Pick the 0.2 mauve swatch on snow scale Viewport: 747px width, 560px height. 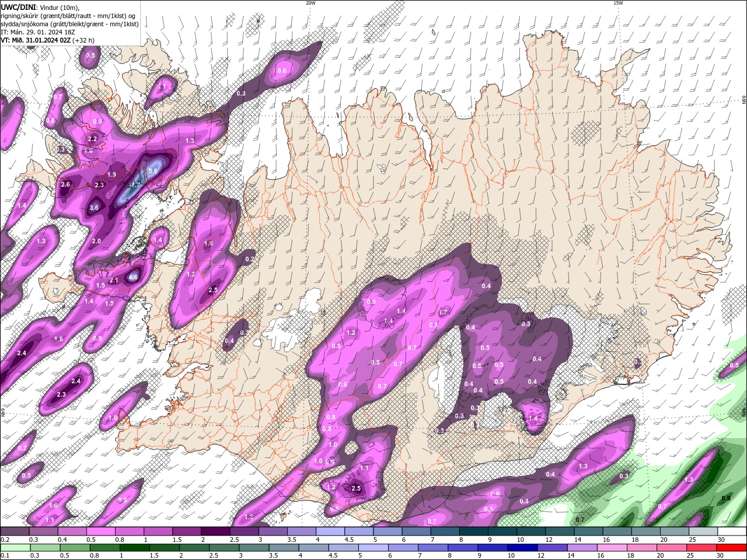(x=15, y=531)
